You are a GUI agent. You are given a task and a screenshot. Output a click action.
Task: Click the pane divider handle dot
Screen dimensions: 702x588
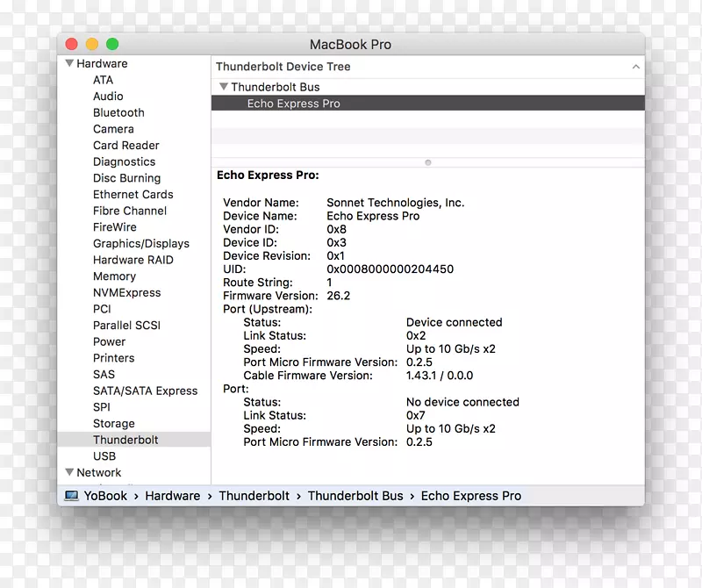pos(427,162)
